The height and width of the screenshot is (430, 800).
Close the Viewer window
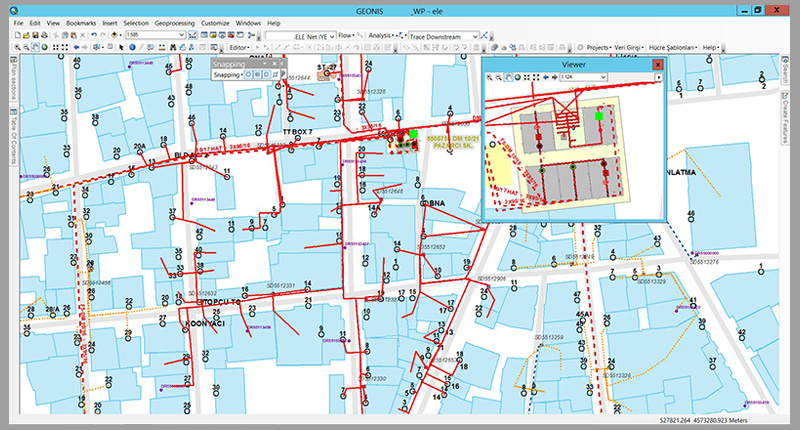coord(658,64)
